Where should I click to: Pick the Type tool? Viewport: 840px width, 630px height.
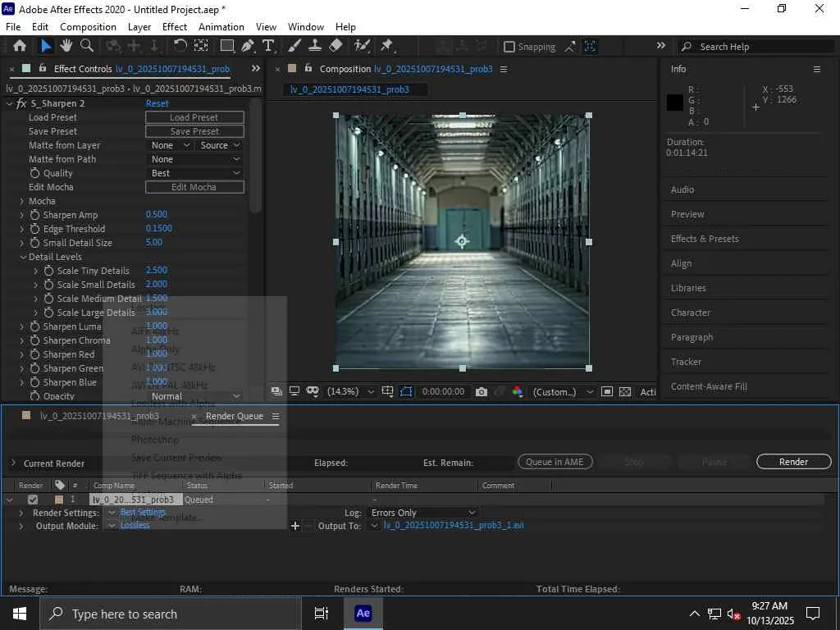[267, 46]
